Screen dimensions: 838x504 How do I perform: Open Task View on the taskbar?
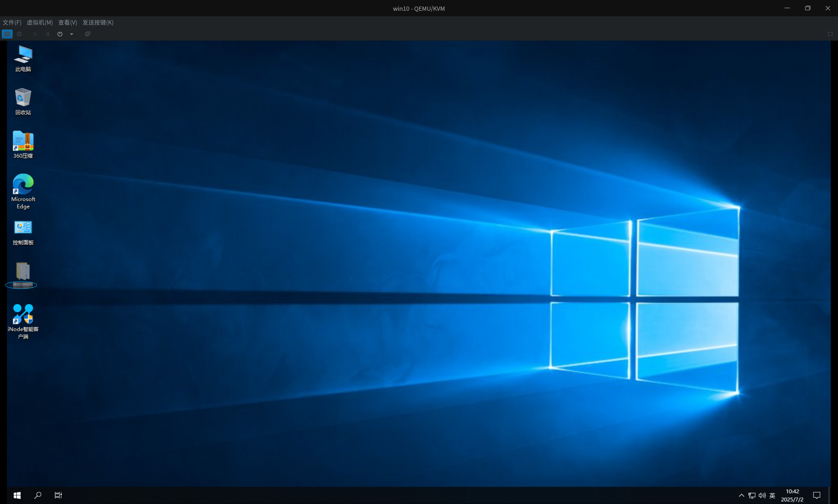pos(58,495)
